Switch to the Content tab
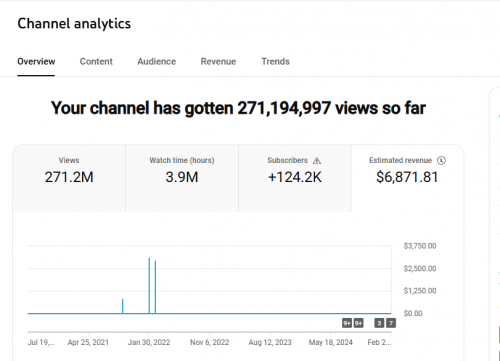The image size is (500, 361). pyautogui.click(x=96, y=61)
